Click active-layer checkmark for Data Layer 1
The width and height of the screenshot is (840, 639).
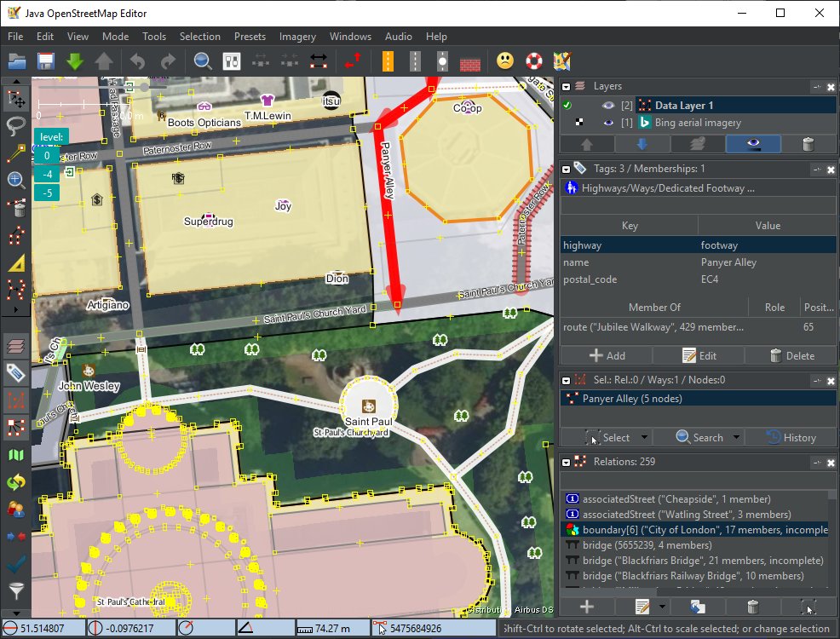[x=567, y=106]
